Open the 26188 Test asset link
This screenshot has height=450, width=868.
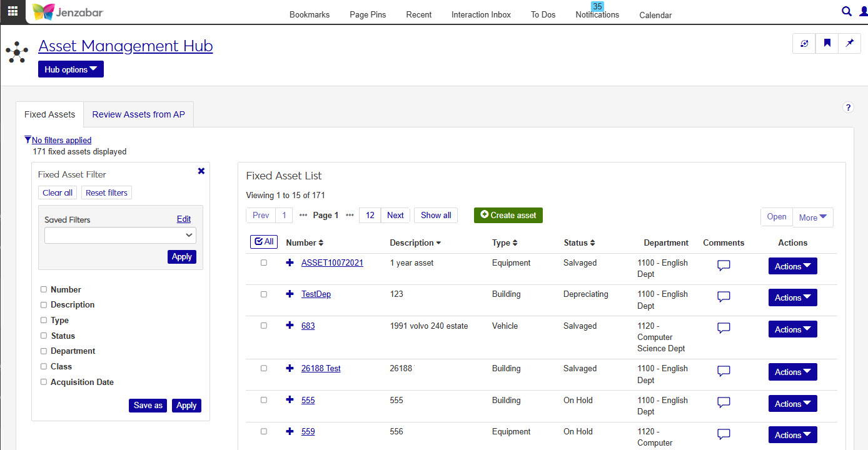click(321, 369)
